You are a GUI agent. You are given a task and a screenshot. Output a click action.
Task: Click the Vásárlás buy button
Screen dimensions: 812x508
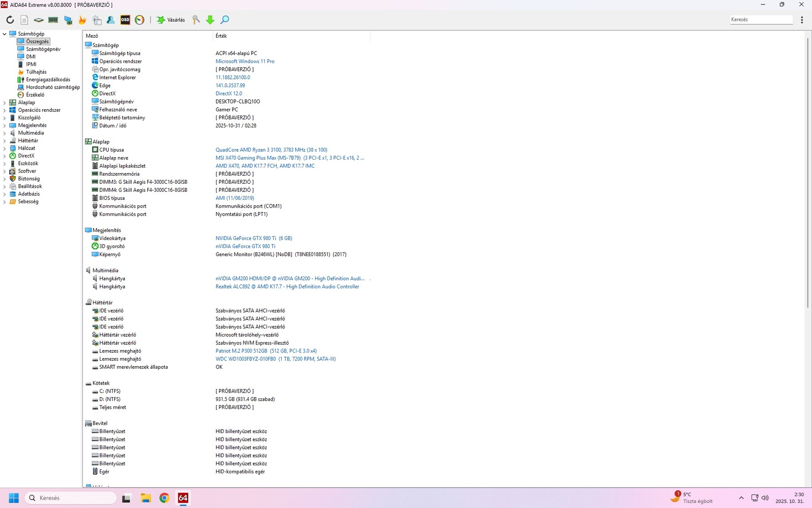tap(171, 20)
